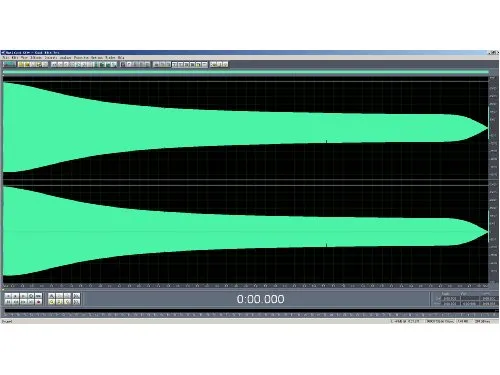This screenshot has width=500, height=375.
Task: Click the Zoom In Horizontally magnifier icon
Action: [51, 296]
